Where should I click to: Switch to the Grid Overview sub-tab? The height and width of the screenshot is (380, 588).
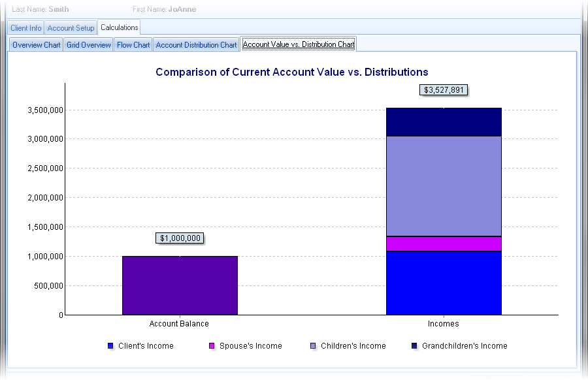[89, 45]
